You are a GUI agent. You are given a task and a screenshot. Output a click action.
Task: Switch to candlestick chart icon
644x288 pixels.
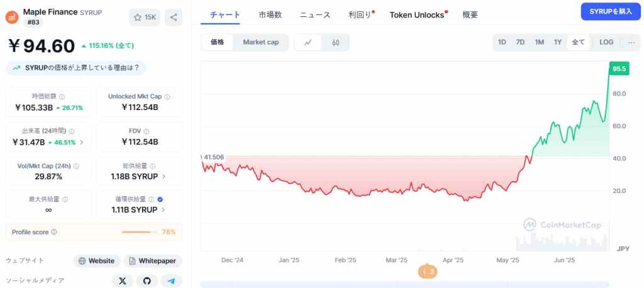pos(336,42)
